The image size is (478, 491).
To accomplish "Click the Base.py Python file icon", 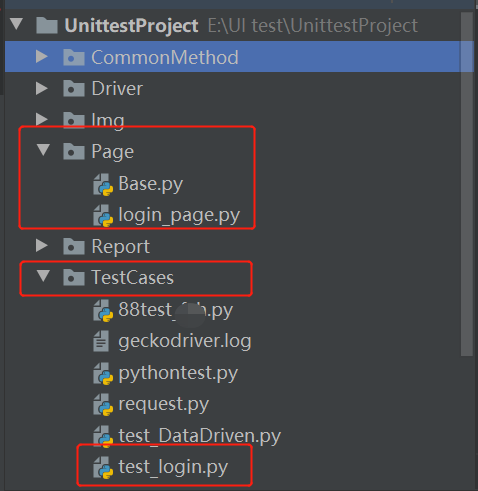I will [103, 184].
